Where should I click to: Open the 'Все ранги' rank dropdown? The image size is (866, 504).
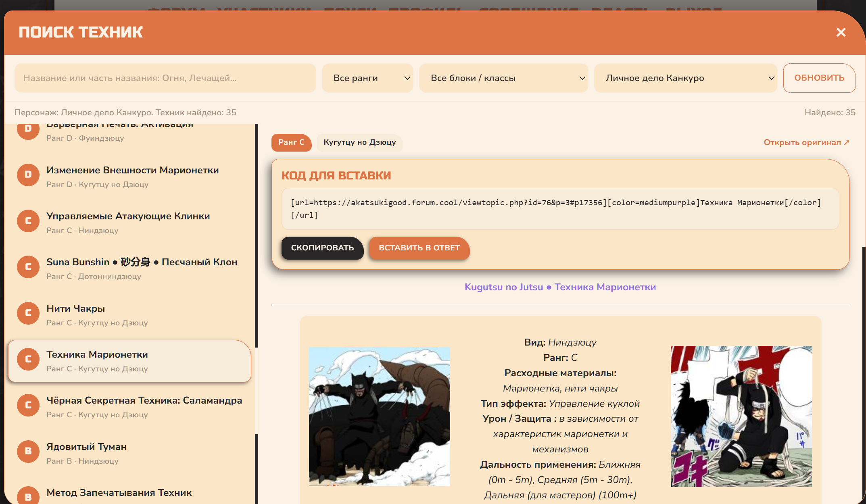(367, 78)
